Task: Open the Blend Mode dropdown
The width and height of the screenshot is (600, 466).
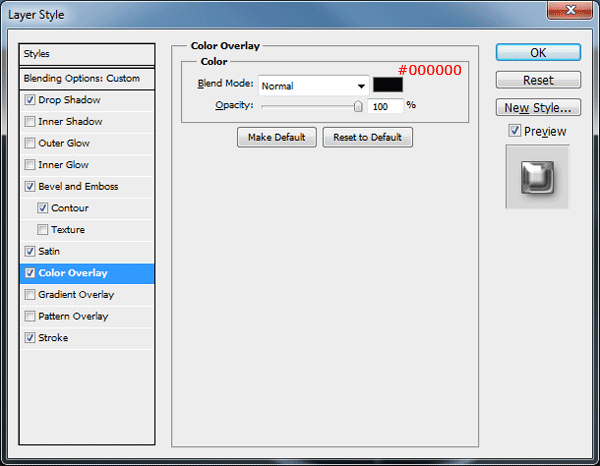Action: [x=313, y=86]
